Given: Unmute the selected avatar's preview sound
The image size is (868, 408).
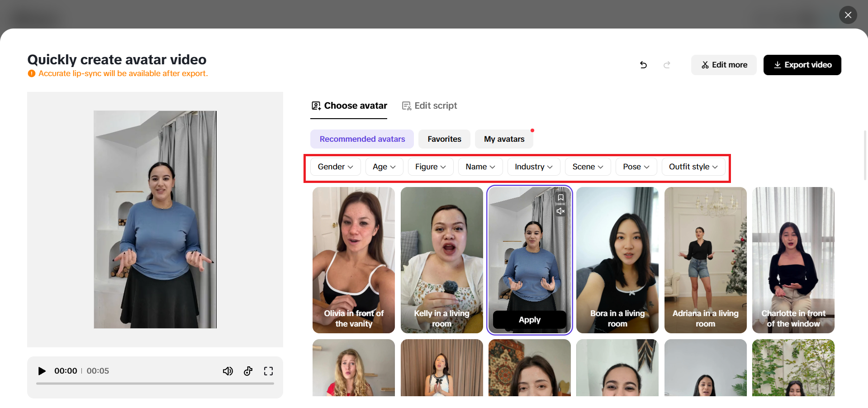Looking at the screenshot, I should point(560,211).
